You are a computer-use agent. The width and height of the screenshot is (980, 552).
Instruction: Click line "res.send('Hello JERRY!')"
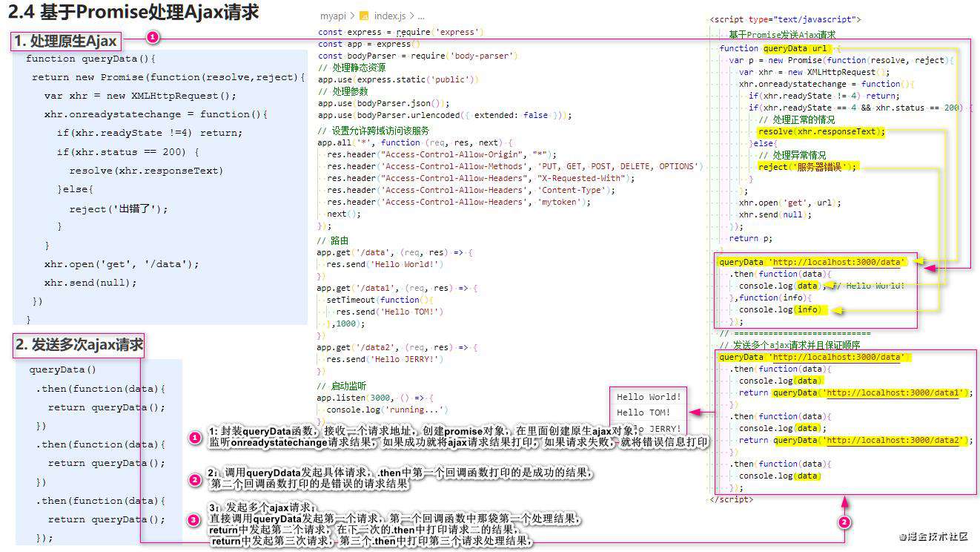(x=385, y=359)
